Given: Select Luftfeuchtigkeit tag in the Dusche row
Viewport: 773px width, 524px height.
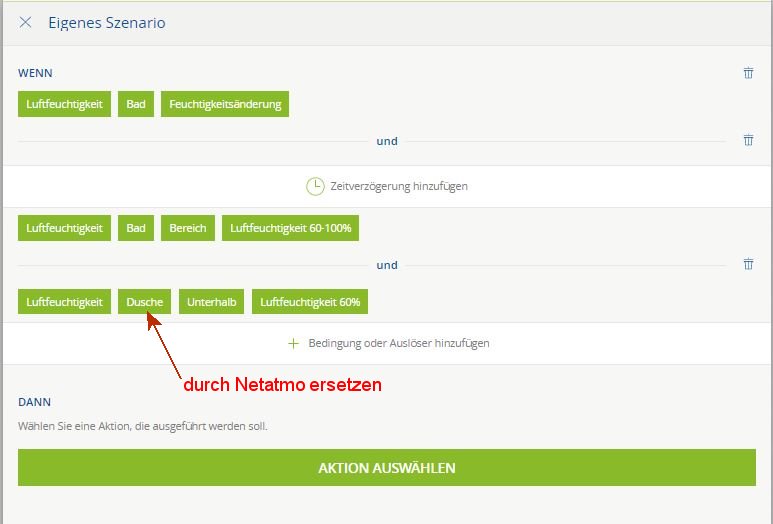Looking at the screenshot, I should click(x=64, y=302).
